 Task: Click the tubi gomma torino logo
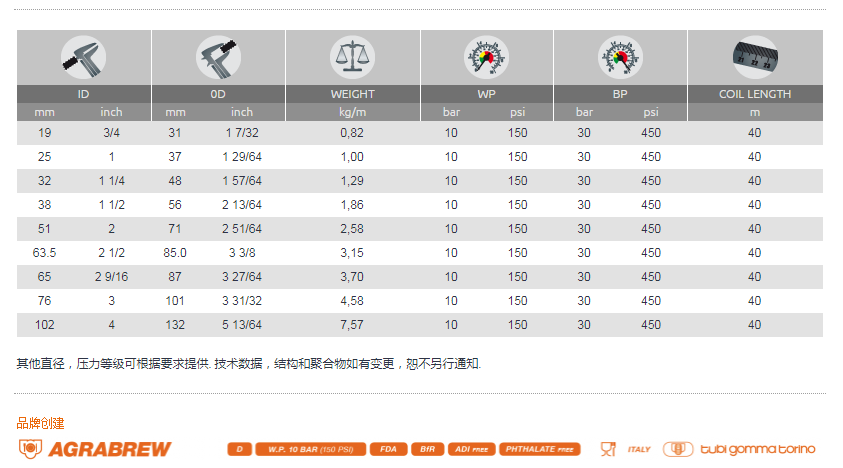(741, 449)
